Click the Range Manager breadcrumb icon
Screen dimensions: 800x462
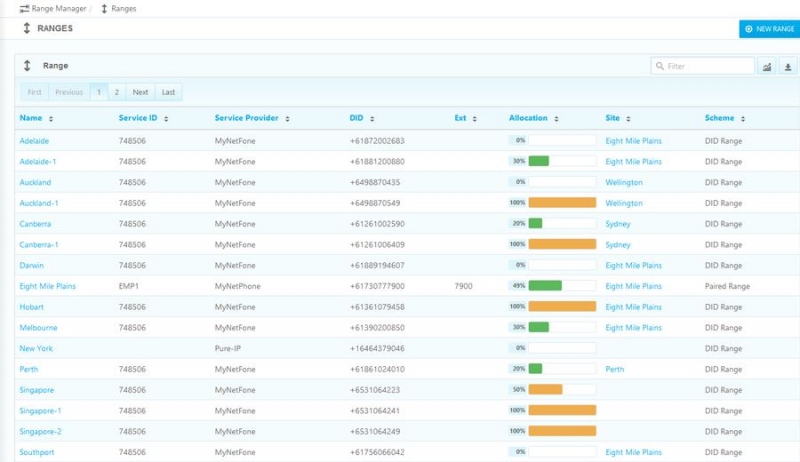[x=24, y=9]
